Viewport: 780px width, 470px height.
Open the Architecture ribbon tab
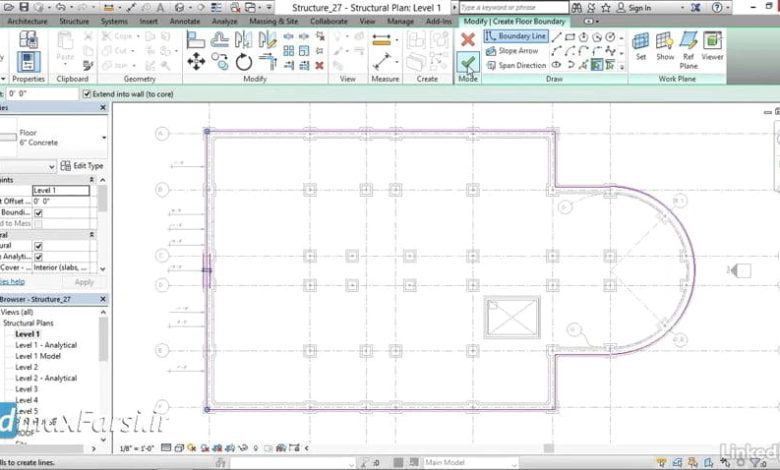tap(27, 21)
